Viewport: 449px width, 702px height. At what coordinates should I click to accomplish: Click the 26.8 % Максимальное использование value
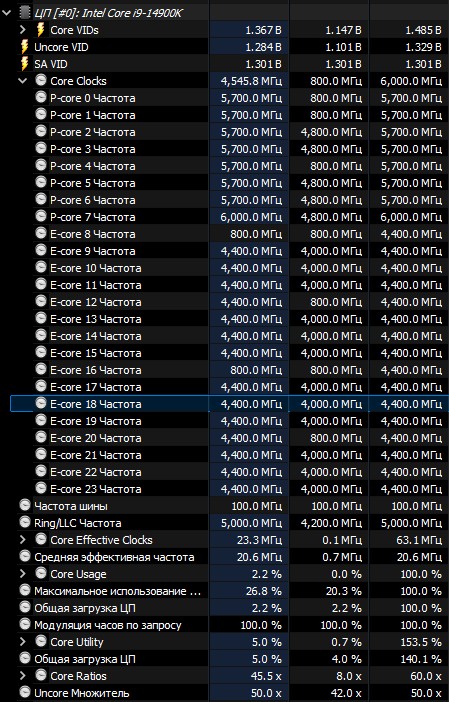coord(264,591)
